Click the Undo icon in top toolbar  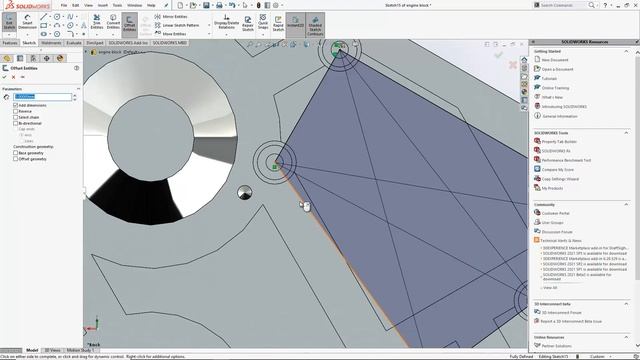pyautogui.click(x=232, y=5)
